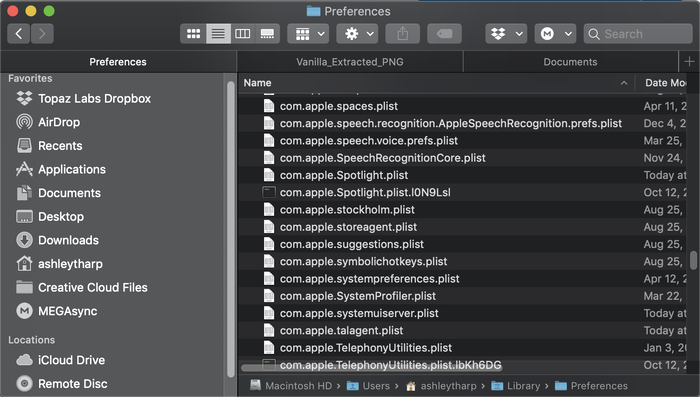
Task: Open AirDrop in the sidebar
Action: pyautogui.click(x=59, y=122)
